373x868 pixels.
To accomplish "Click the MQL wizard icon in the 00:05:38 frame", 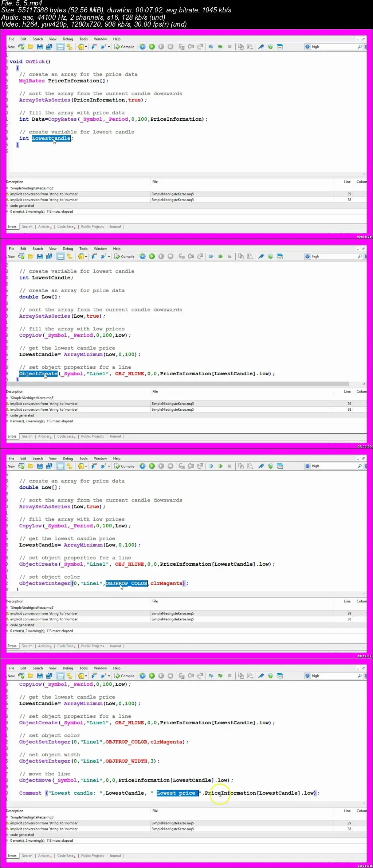I will point(81,676).
